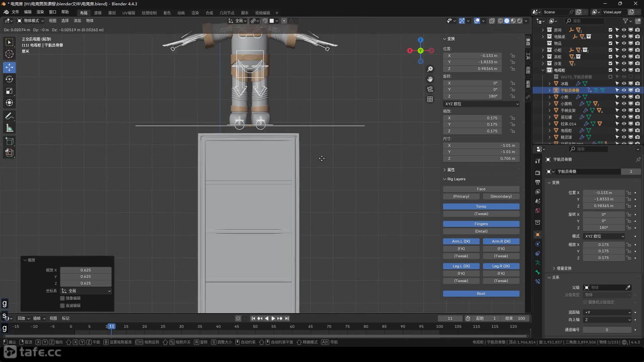
Task: Toggle camera view in the viewport
Action: tap(430, 89)
